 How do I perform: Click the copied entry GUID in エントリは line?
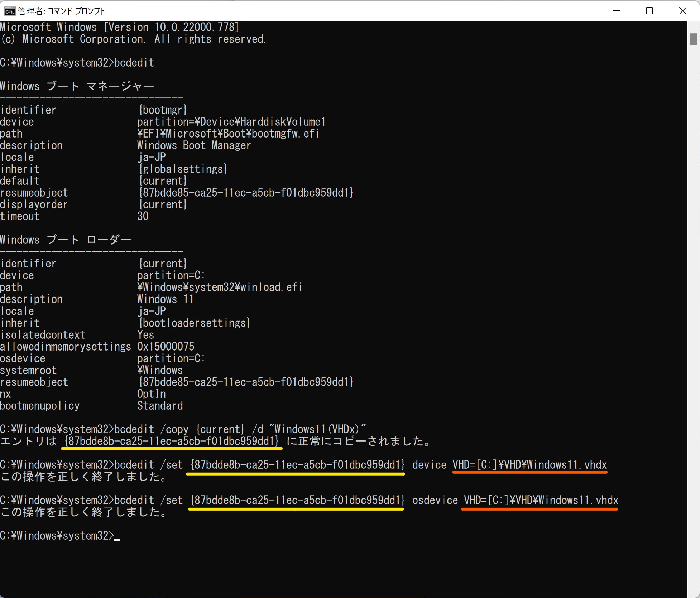point(172,441)
